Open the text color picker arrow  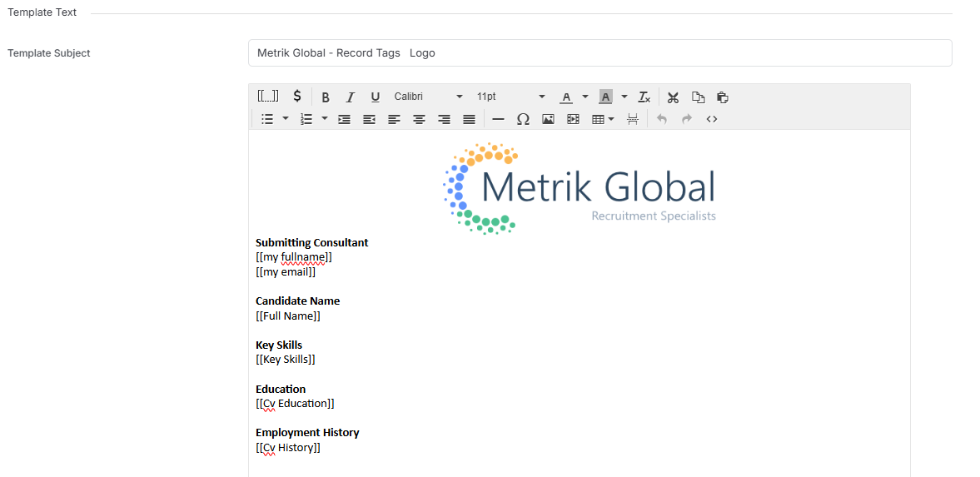click(x=585, y=97)
